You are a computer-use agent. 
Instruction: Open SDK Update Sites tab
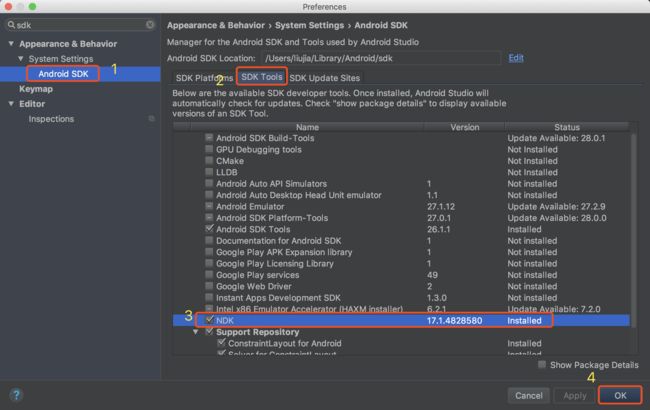[325, 78]
